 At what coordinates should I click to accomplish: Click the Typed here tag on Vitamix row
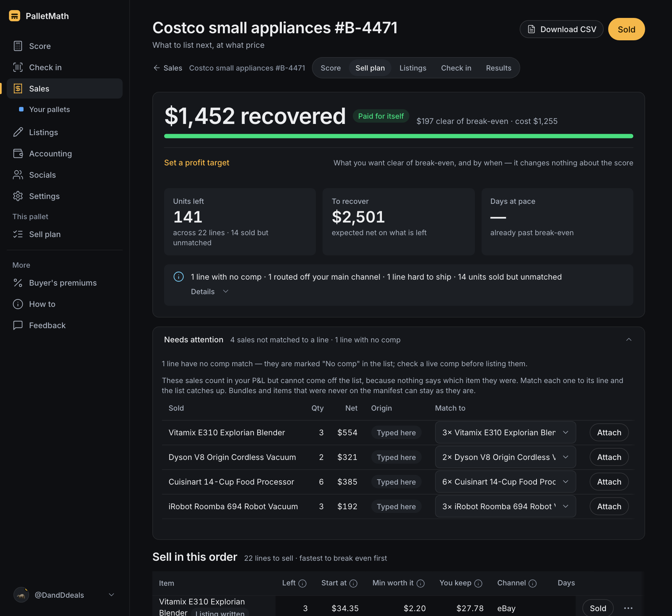click(x=396, y=432)
